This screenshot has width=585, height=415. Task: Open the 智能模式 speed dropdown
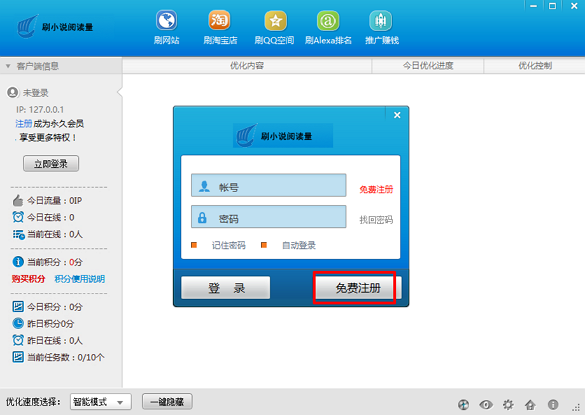click(101, 402)
